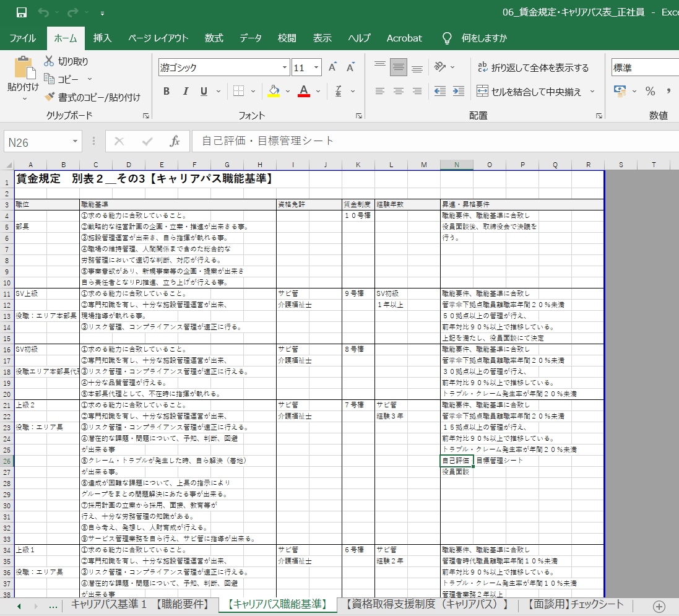Open the Name Box dropdown arrow
Viewport: 679px width, 616px height.
tap(75, 142)
